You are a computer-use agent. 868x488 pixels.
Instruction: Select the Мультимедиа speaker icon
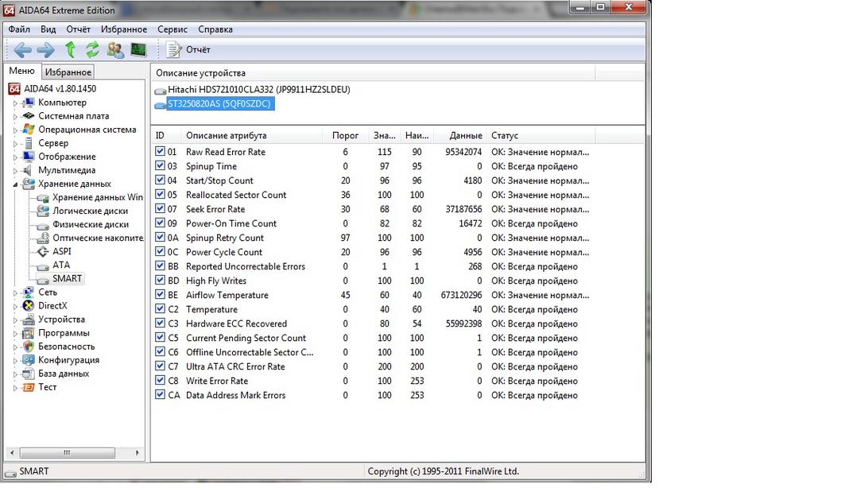point(28,170)
